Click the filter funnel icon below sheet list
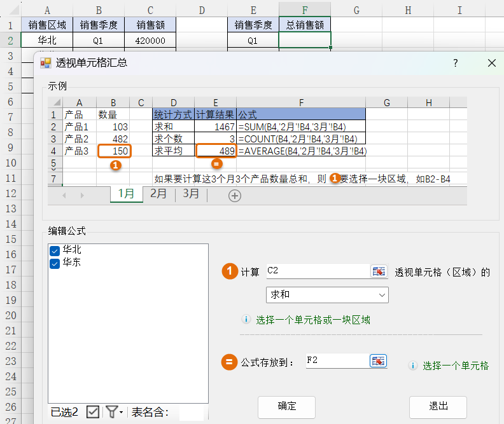Viewport: 504px width, 424px height. point(112,412)
